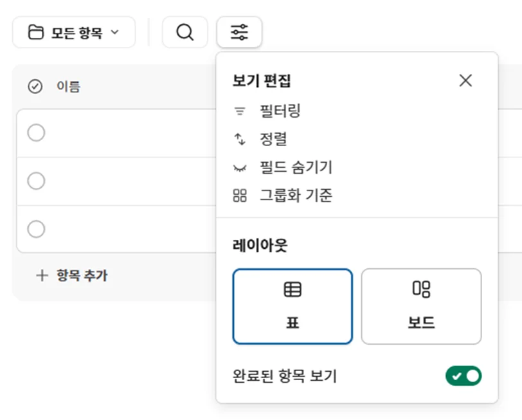
Task: Click the 필드 숨기기 eye icon
Action: point(240,168)
